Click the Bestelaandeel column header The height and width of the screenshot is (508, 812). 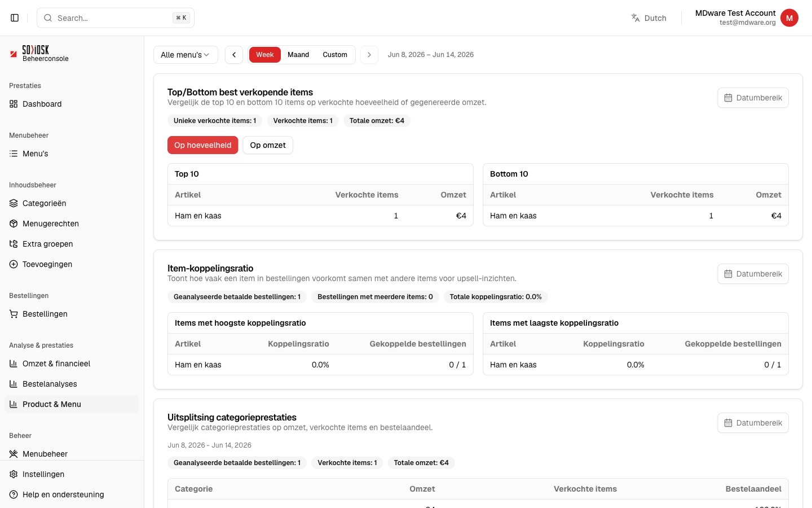pyautogui.click(x=753, y=489)
